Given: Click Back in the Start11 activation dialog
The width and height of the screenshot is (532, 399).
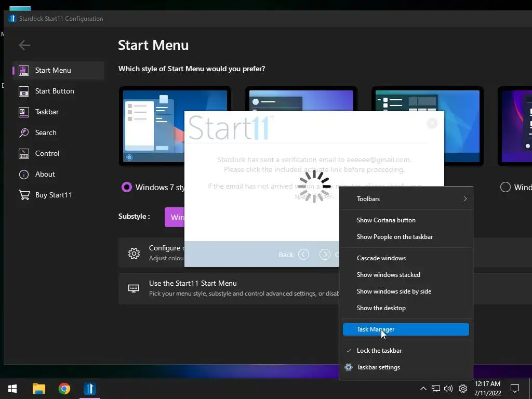Looking at the screenshot, I should pos(286,255).
